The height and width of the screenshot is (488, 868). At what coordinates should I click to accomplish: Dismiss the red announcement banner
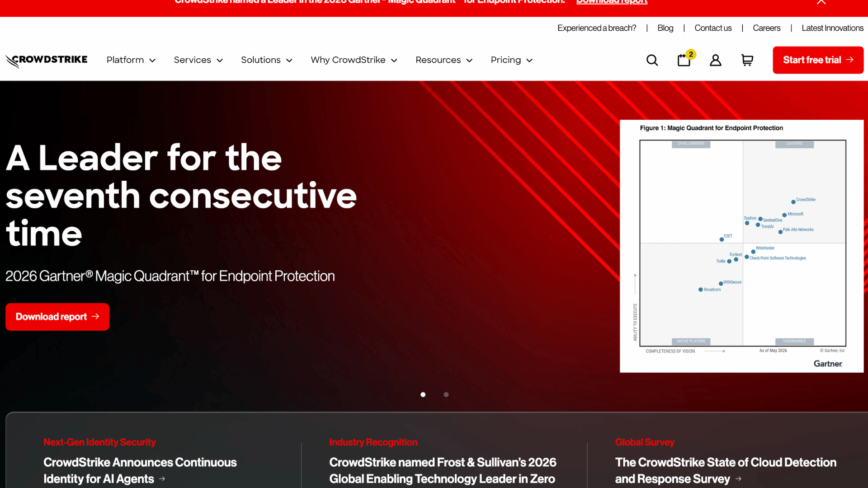click(821, 2)
